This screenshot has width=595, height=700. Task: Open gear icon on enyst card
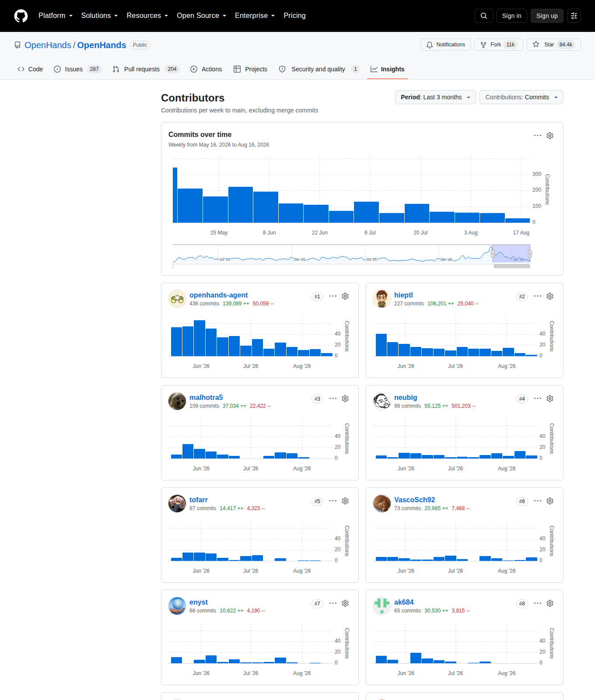coord(345,603)
